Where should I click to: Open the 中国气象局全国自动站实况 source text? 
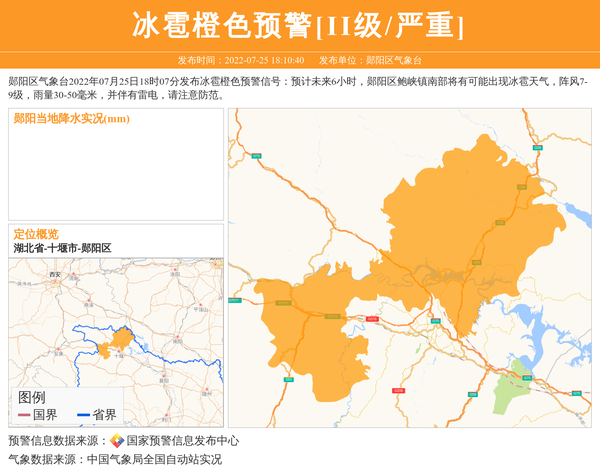click(x=154, y=459)
